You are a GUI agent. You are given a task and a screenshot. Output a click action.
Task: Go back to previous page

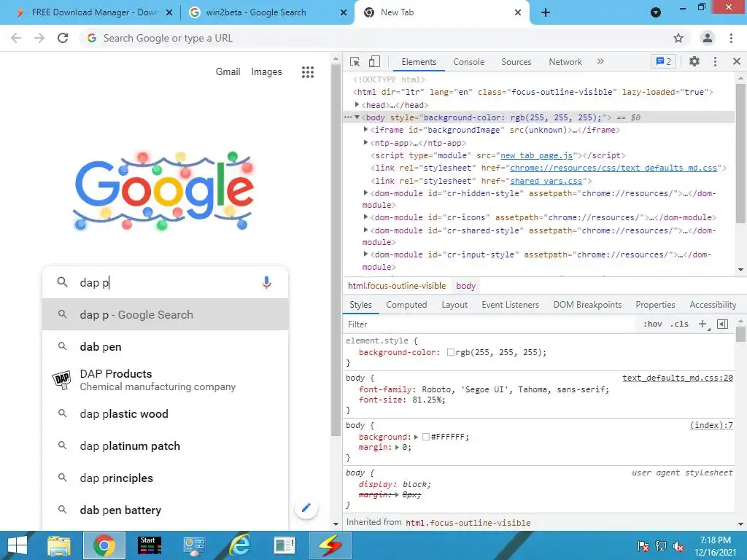[x=16, y=38]
